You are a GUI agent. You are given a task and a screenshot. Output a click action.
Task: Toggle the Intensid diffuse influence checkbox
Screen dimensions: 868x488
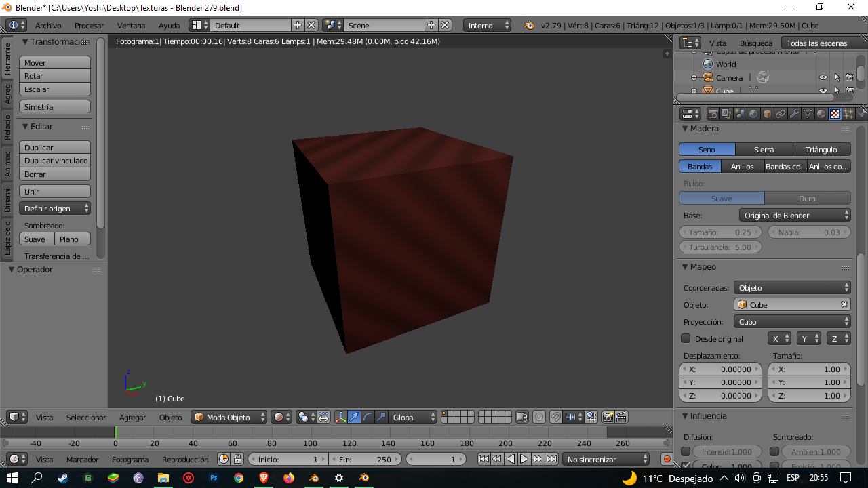[686, 451]
